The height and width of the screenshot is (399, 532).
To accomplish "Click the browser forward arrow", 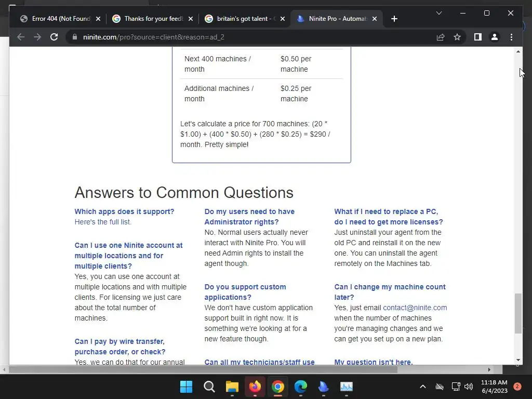I will [37, 37].
